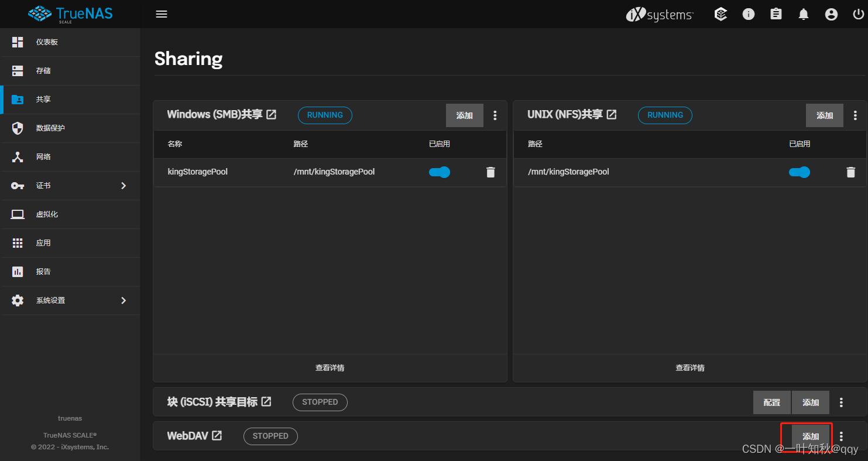Click NFS RUNNING status badge

pyautogui.click(x=665, y=115)
